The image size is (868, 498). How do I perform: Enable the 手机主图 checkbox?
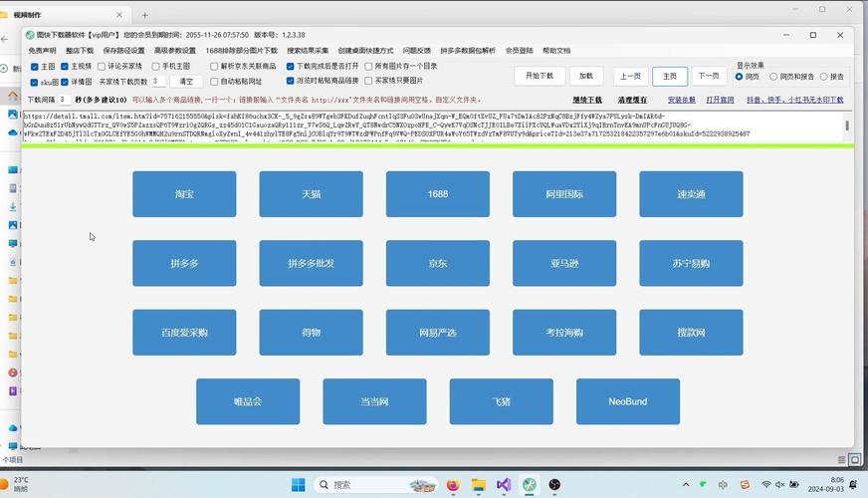tap(155, 67)
